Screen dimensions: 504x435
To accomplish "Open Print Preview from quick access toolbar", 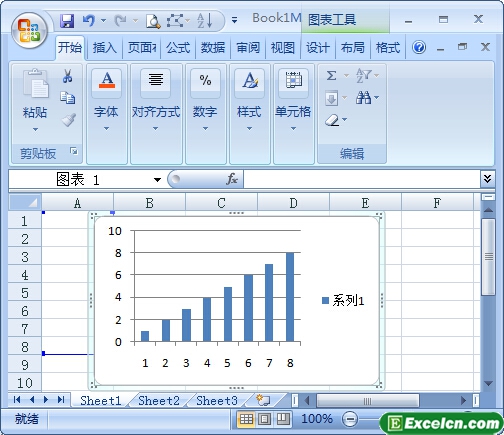I will click(153, 21).
